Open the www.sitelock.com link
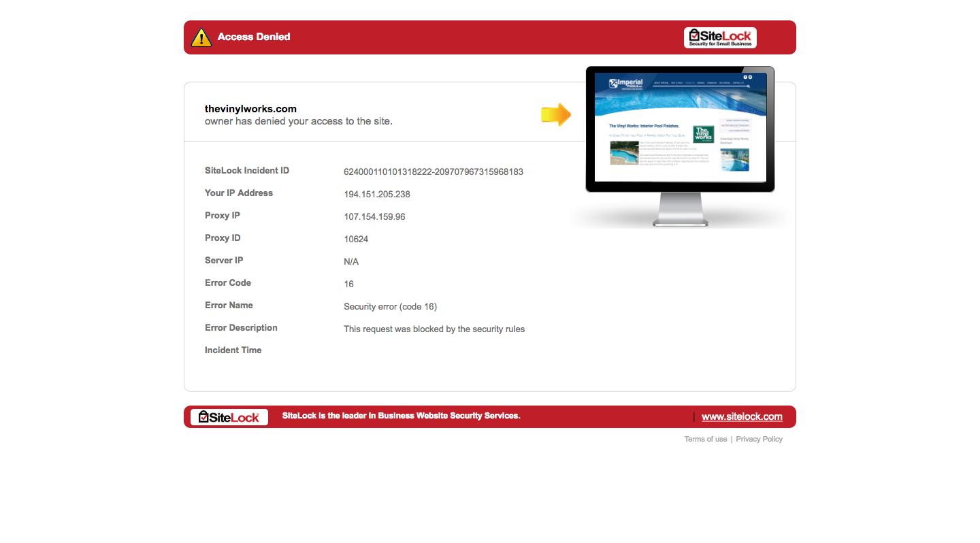The image size is (980, 543). click(742, 417)
